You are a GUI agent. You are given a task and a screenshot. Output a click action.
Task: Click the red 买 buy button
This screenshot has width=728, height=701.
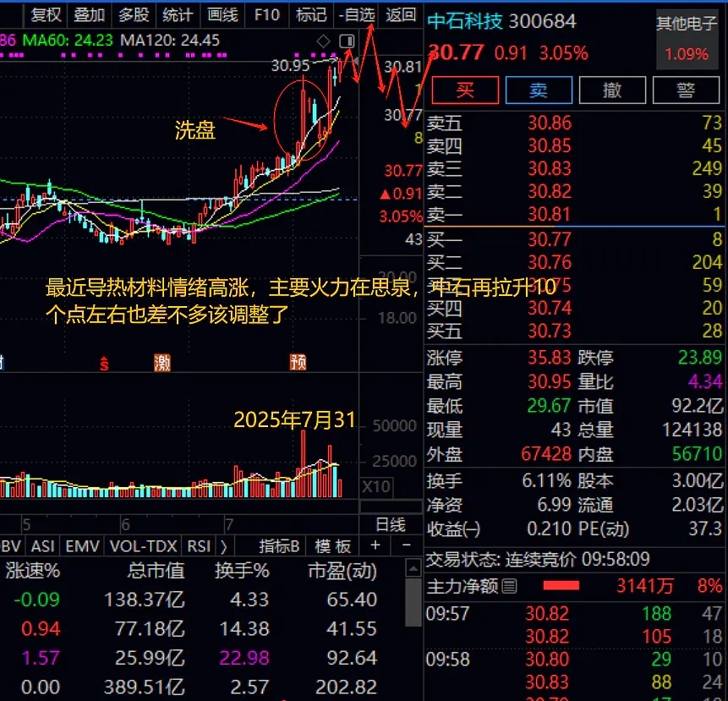[x=465, y=90]
